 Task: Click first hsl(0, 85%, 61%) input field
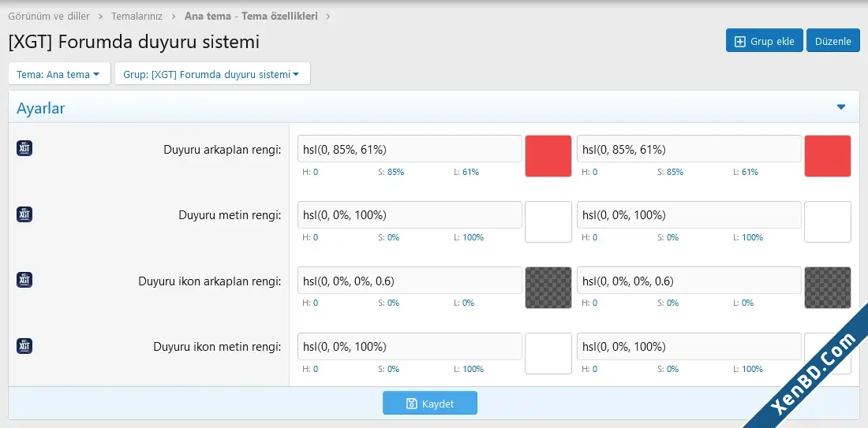(410, 149)
